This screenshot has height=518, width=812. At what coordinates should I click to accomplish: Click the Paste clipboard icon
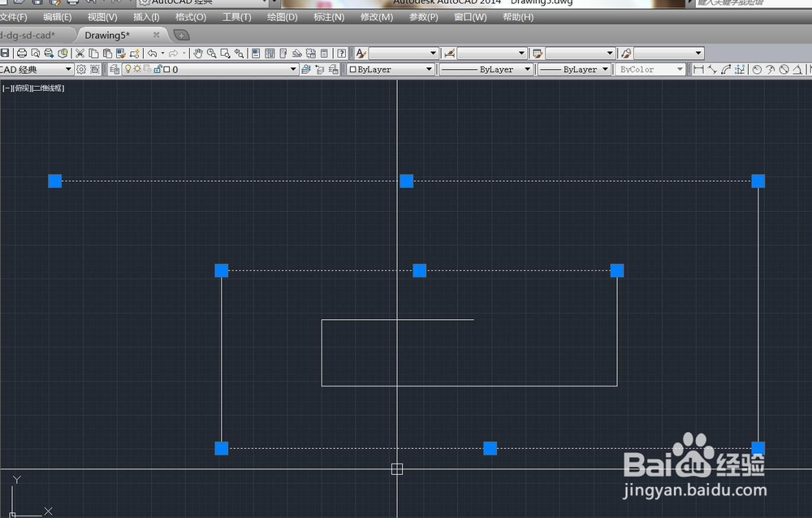(107, 53)
